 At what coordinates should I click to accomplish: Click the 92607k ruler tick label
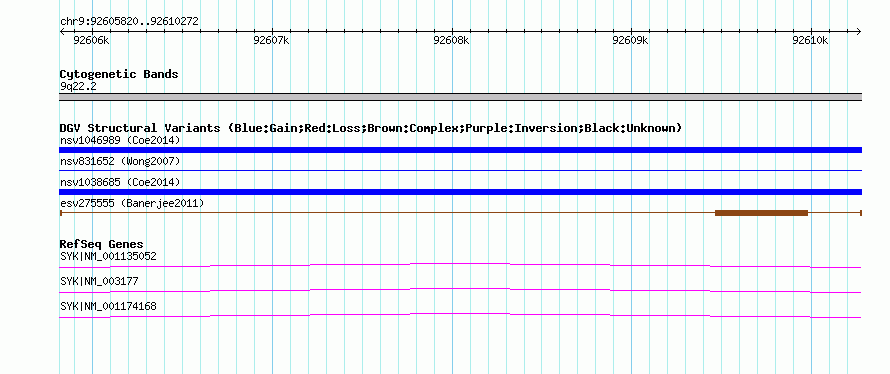pyautogui.click(x=271, y=40)
